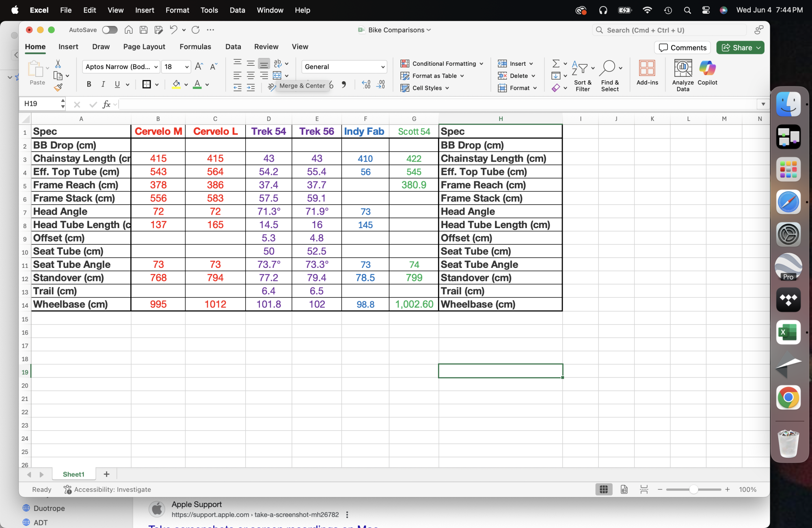Toggle Underline formatting
This screenshot has width=812, height=528.
(117, 84)
